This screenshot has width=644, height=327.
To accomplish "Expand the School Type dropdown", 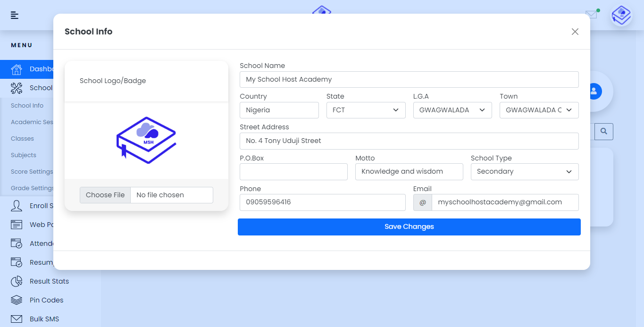I will tap(524, 172).
